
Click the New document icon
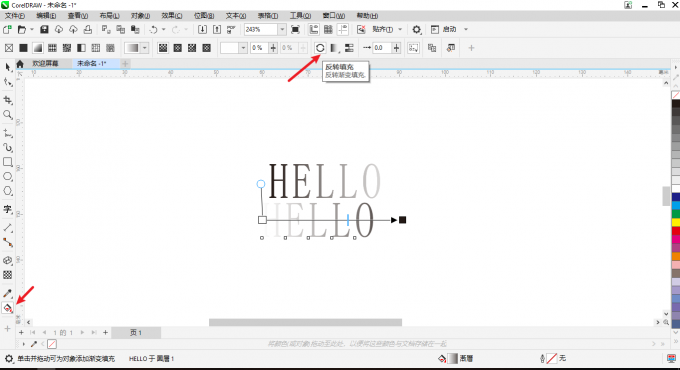(x=7, y=29)
